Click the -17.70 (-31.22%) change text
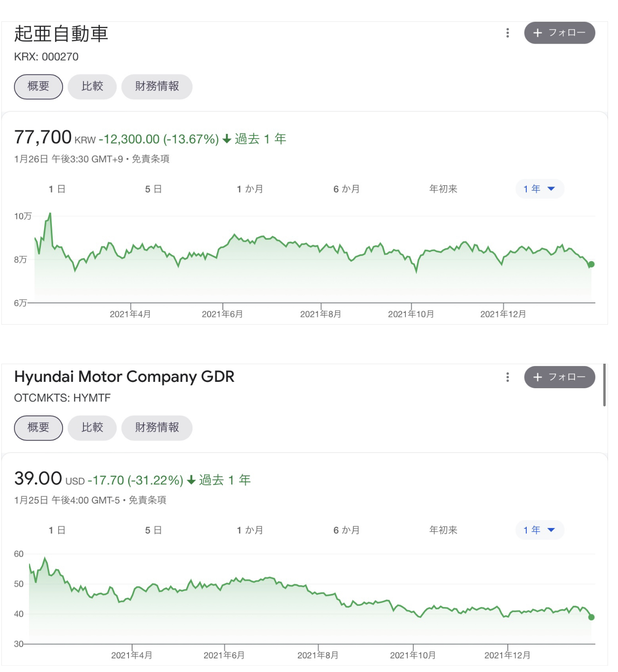This screenshot has width=618, height=672. coord(135,480)
